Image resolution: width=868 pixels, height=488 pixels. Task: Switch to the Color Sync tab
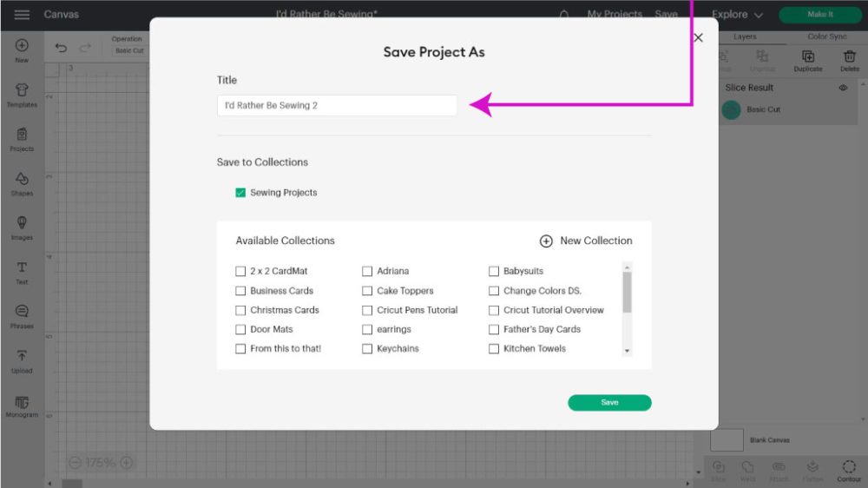826,37
